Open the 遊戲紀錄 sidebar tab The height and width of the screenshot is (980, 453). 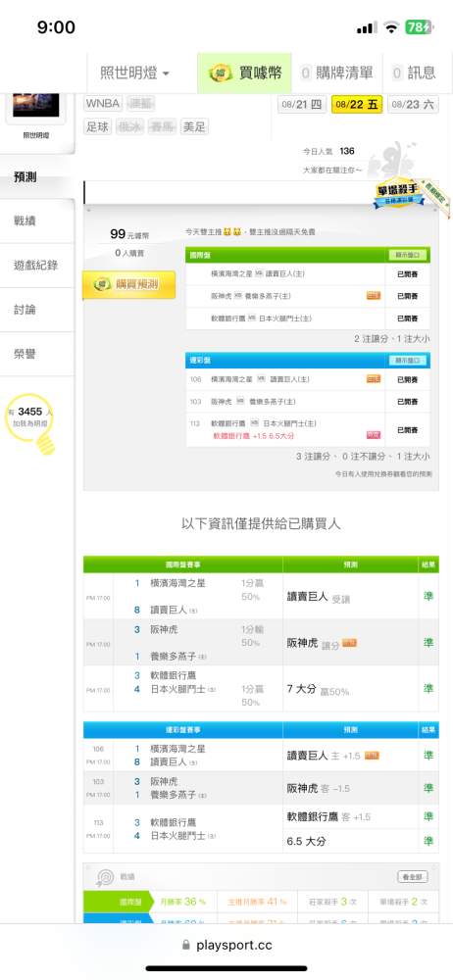coord(37,265)
